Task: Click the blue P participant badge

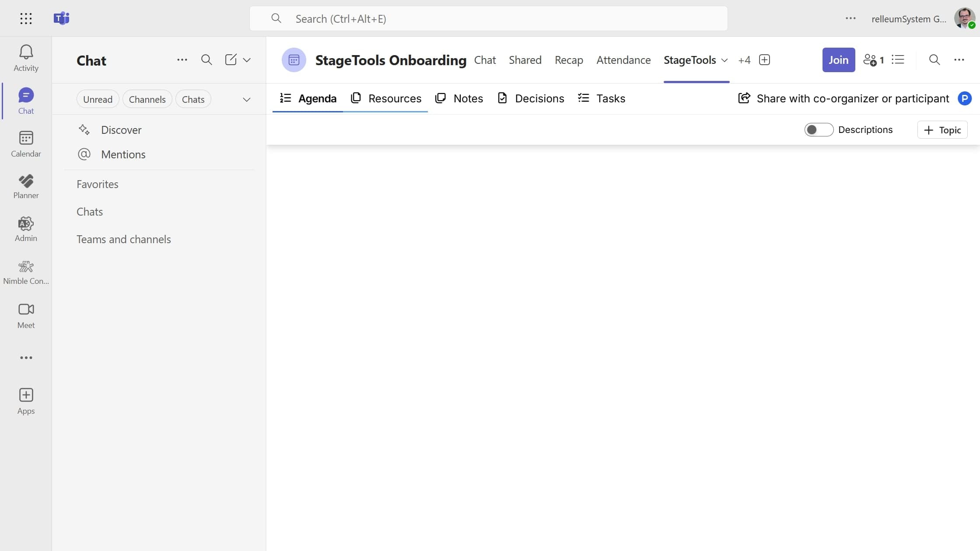Action: (965, 98)
